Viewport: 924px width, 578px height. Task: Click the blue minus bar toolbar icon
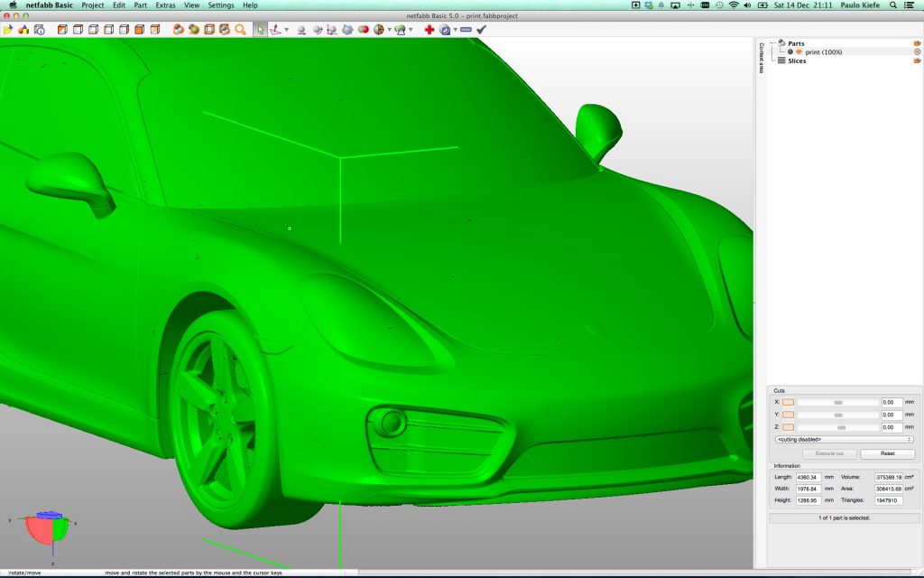click(466, 30)
